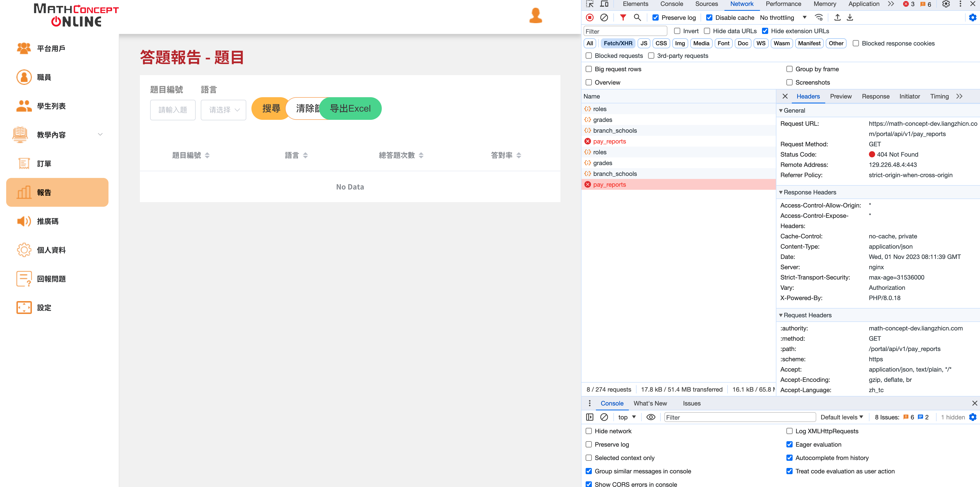Click the DevTools inspect element icon
Screen dimensions: 980x487
pos(590,4)
